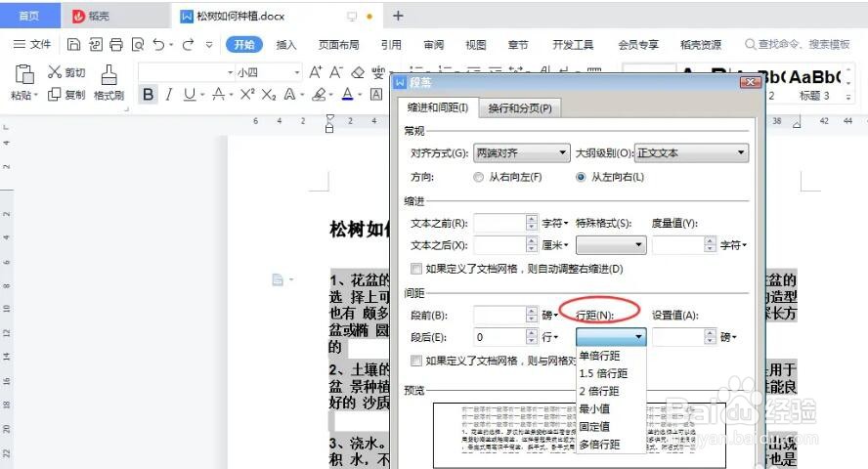Apply subscript X₂ formatting
Image resolution: width=868 pixels, height=469 pixels.
tap(269, 95)
